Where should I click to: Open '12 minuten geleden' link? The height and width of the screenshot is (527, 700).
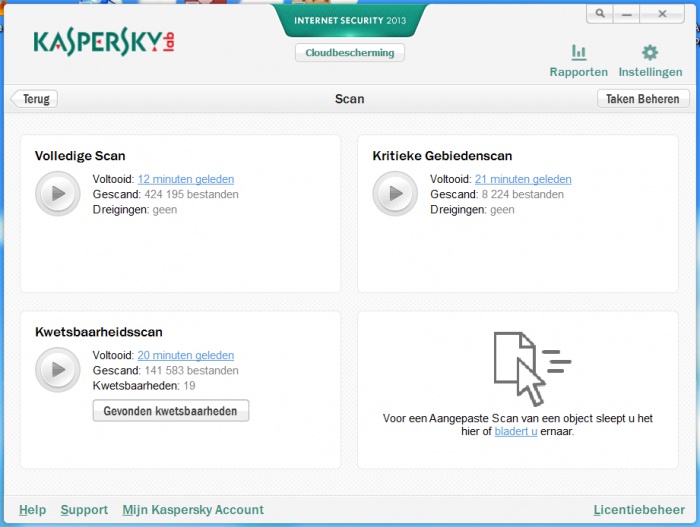coord(186,179)
